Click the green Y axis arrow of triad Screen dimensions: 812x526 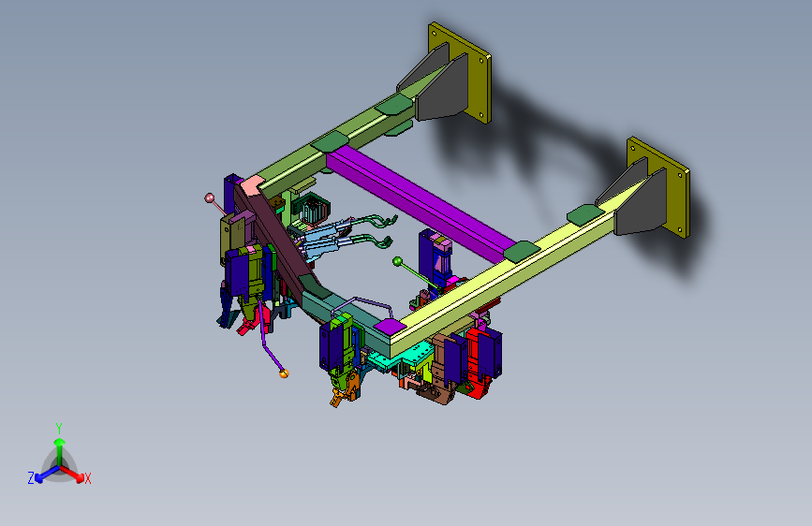[60, 449]
